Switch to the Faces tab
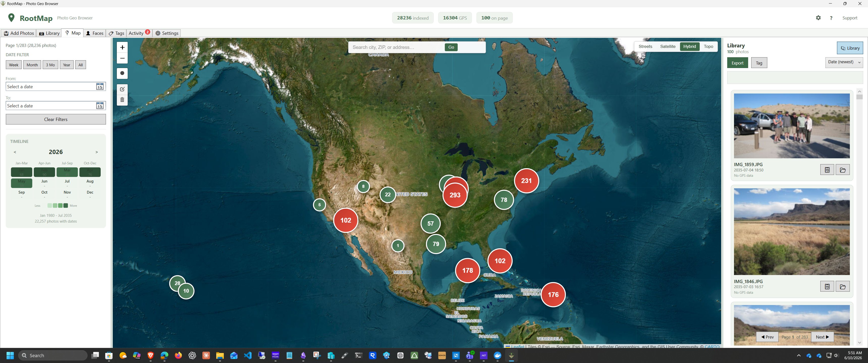The image size is (868, 363). (x=94, y=33)
